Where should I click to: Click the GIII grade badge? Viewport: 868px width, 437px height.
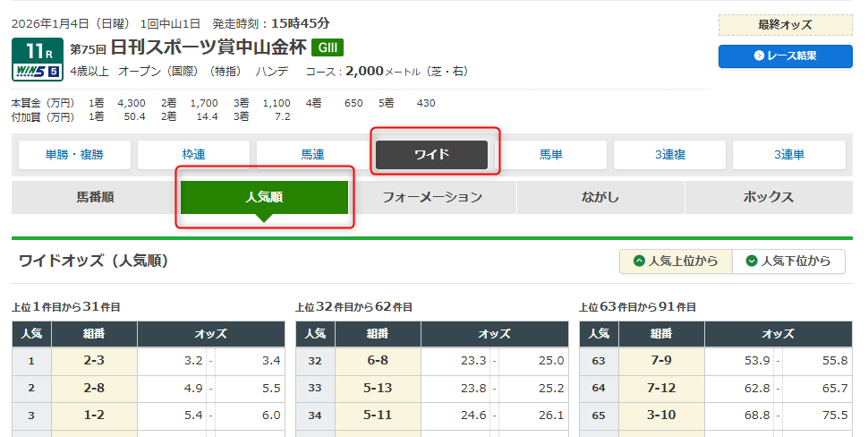coord(327,47)
